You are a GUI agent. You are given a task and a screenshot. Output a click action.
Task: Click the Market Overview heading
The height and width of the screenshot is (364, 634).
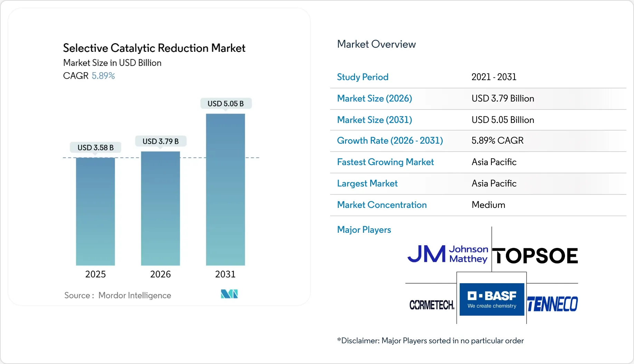(376, 44)
